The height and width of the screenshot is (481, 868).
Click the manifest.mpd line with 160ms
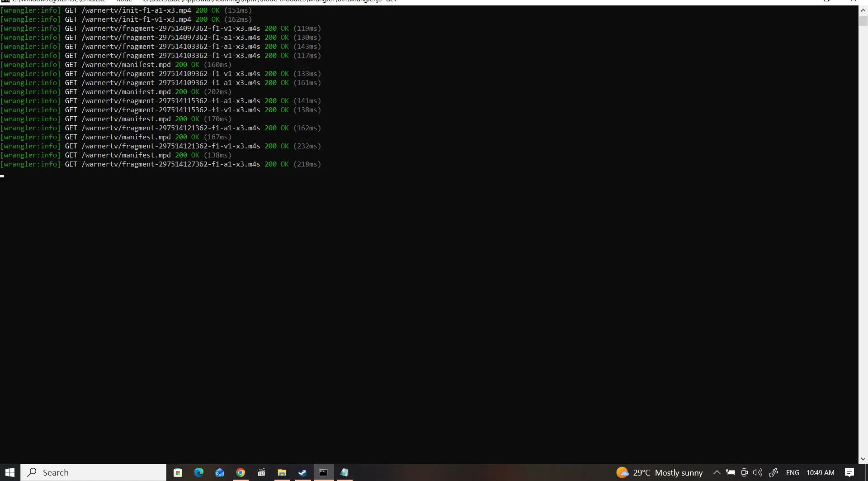(116, 64)
